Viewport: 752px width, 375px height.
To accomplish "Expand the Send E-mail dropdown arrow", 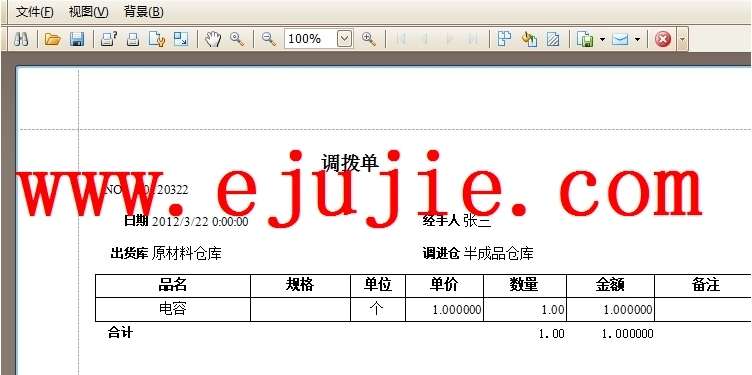I will 637,39.
